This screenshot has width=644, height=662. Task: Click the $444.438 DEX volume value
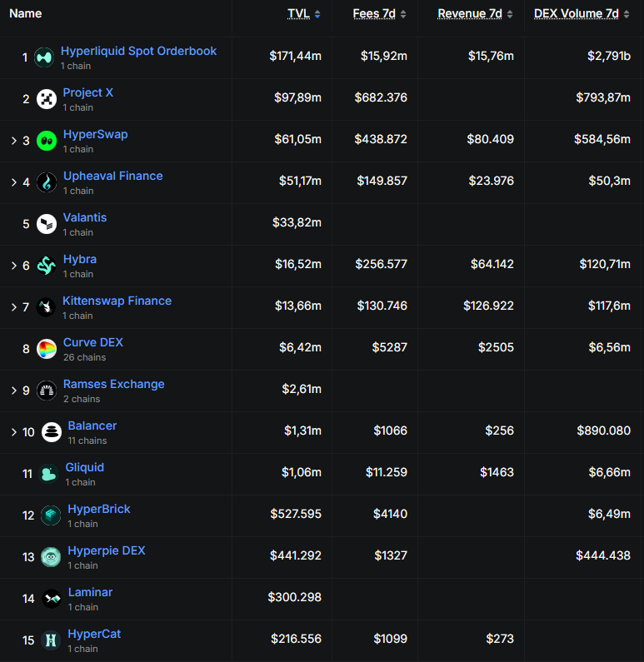click(603, 555)
